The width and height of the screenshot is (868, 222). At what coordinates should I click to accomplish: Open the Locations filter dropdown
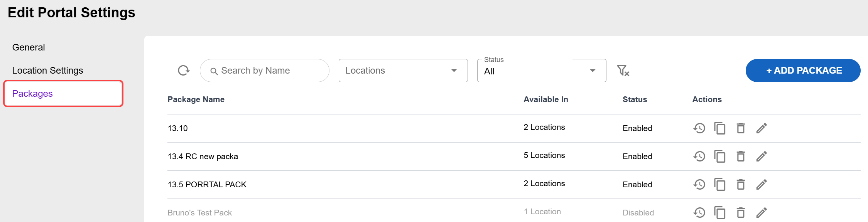[x=403, y=71]
